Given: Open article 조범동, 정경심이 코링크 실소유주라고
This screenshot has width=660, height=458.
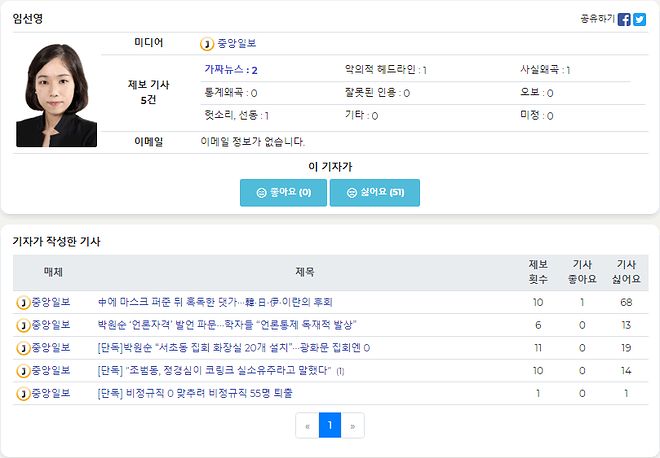Looking at the screenshot, I should [215, 370].
